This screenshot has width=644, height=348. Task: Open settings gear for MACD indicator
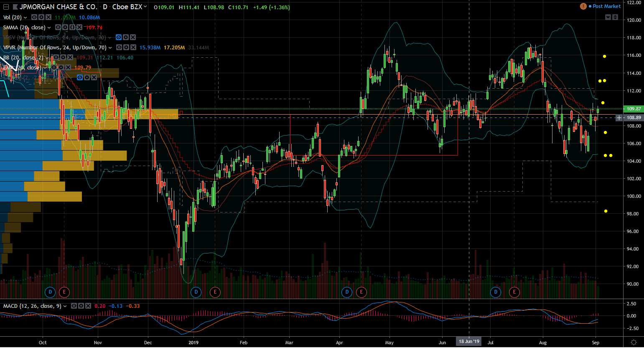tap(81, 306)
